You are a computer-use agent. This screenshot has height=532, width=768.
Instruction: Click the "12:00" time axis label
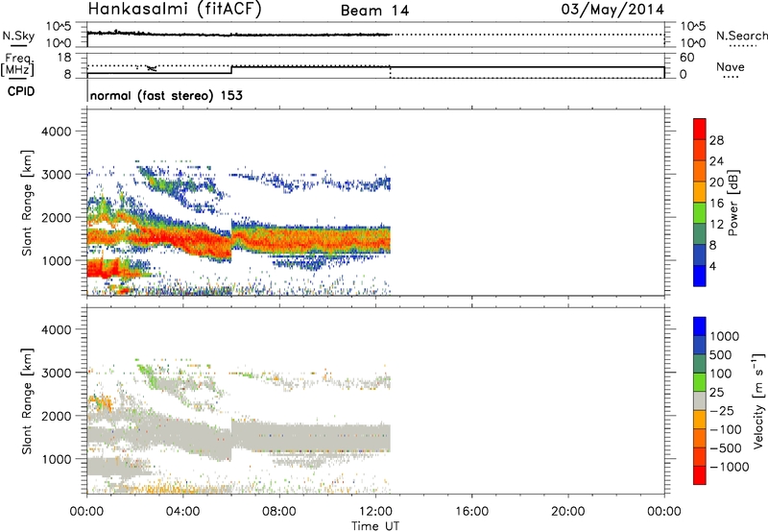click(375, 512)
